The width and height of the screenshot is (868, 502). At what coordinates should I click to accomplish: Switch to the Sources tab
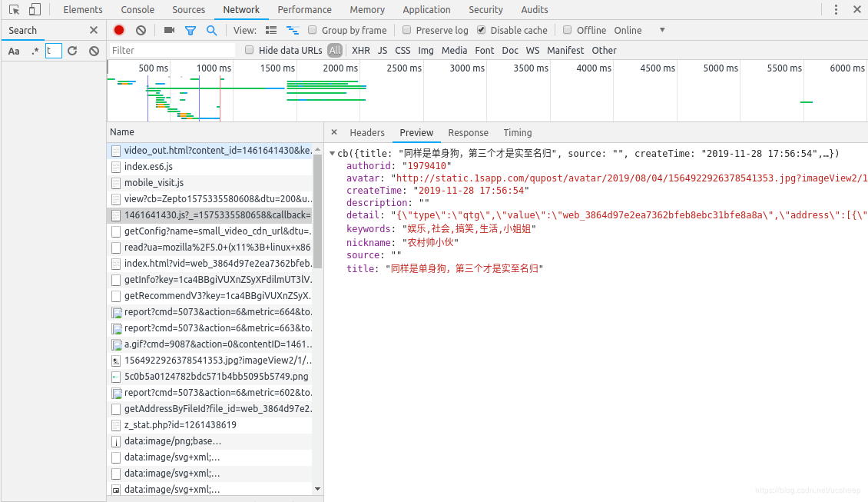189,9
